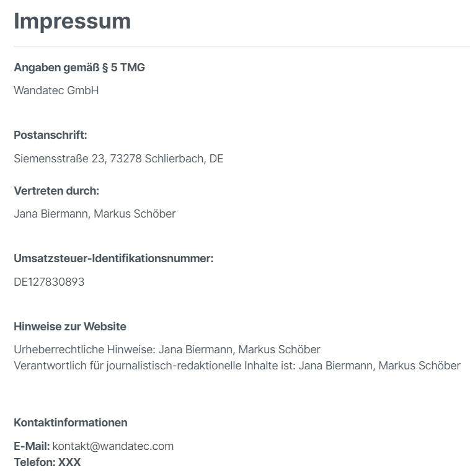
Task: Click Markus Schöber in the copyright notice line
Action: click(279, 350)
